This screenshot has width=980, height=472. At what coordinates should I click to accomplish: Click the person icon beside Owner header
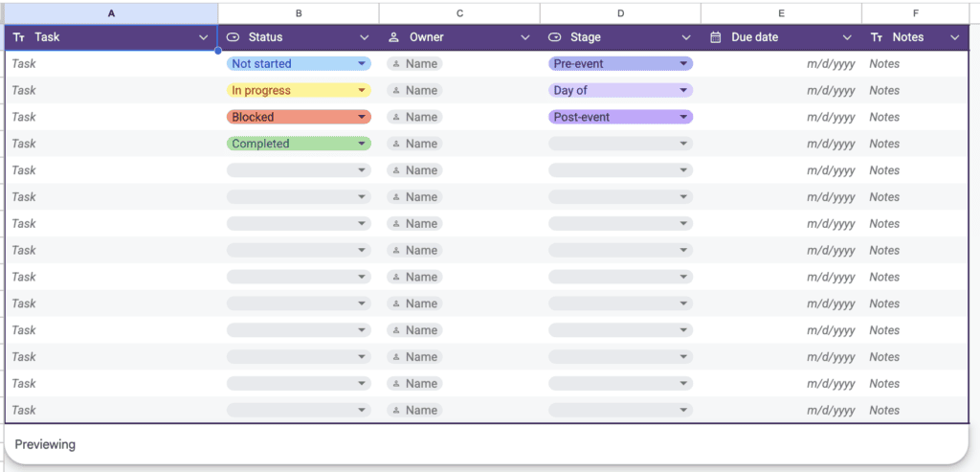(x=393, y=37)
